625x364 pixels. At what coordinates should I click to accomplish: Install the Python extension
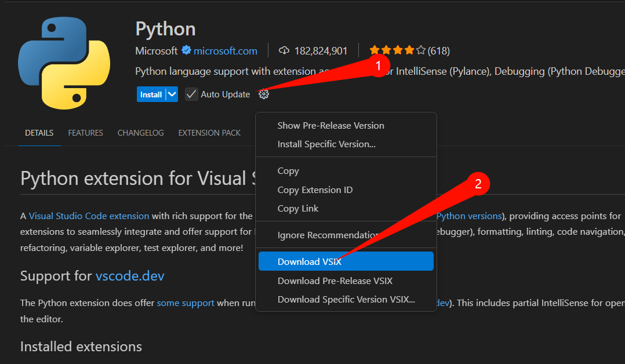(x=151, y=94)
